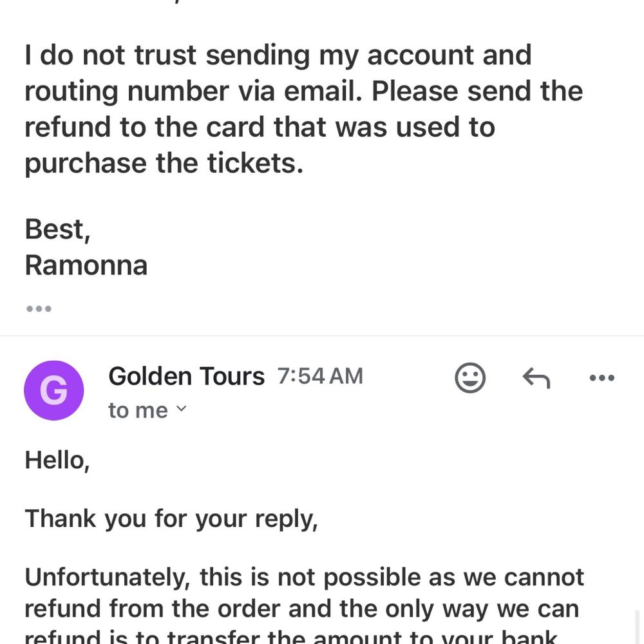Open the purple G sender avatar

click(54, 390)
